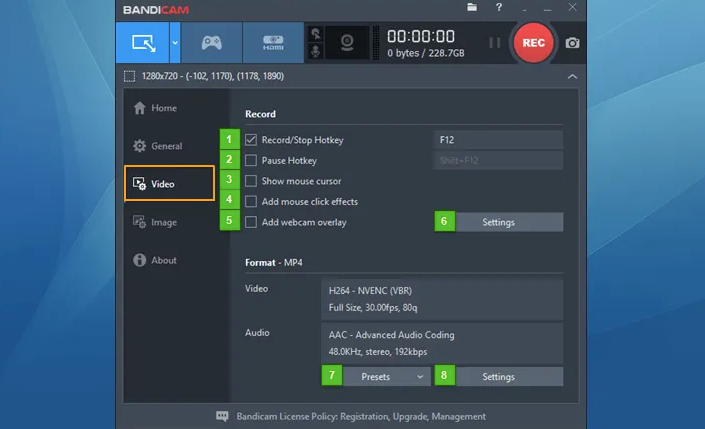
Task: Enable Add mouse click effects checkbox
Action: pyautogui.click(x=251, y=201)
